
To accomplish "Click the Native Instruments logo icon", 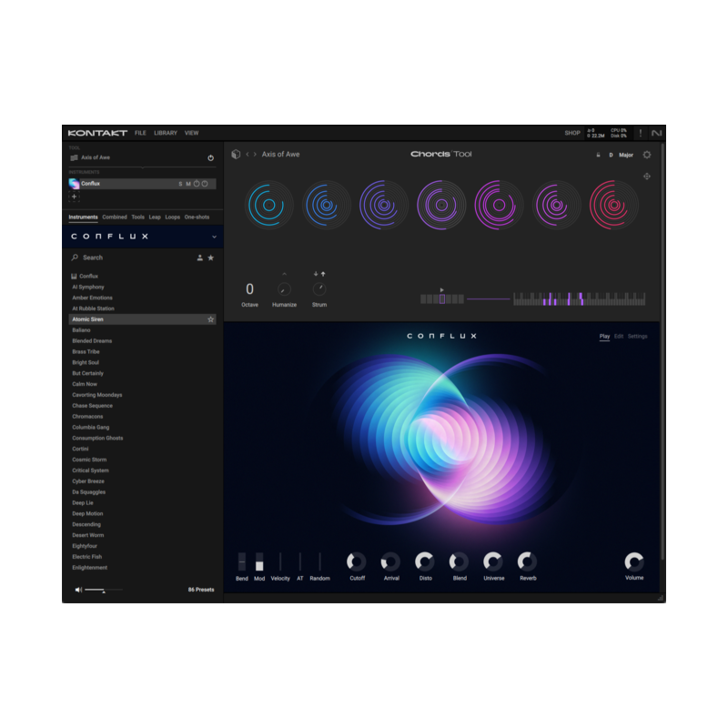I will pyautogui.click(x=656, y=133).
